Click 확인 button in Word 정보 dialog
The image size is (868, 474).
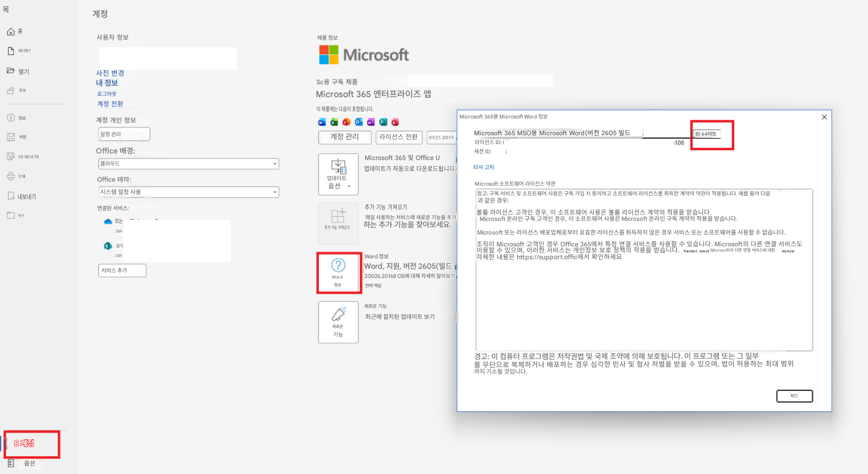coord(794,396)
